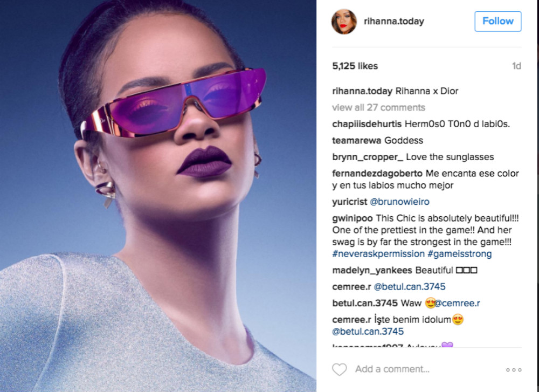Image resolution: width=539 pixels, height=392 pixels.
Task: Click the heart like icon
Action: [x=339, y=369]
